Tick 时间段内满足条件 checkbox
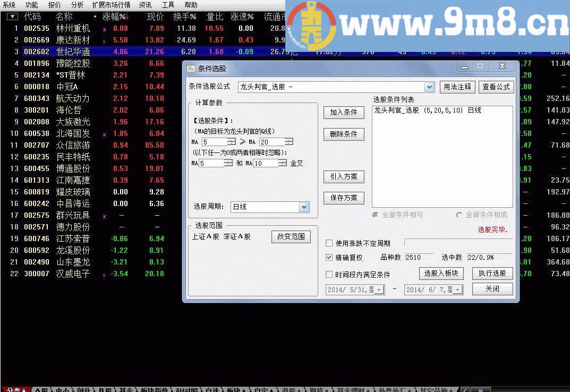Image resolution: width=570 pixels, height=392 pixels. point(329,274)
